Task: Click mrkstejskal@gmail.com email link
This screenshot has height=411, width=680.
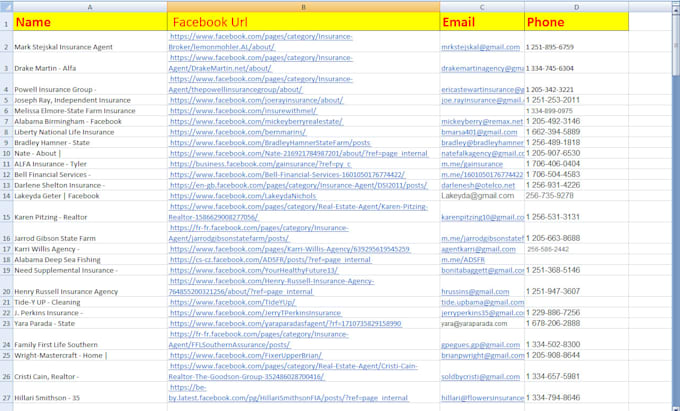Action: (481, 47)
